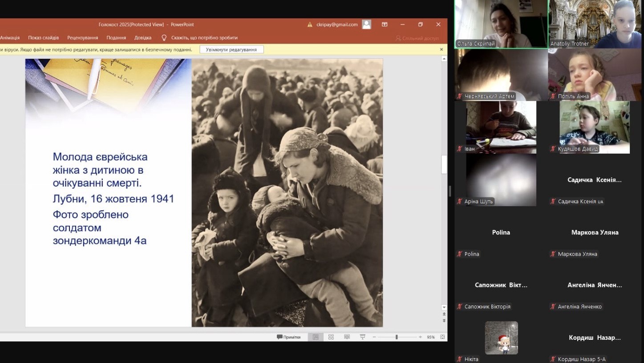Image resolution: width=644 pixels, height=363 pixels.
Task: Go to next slide double arrow
Action: (x=444, y=320)
